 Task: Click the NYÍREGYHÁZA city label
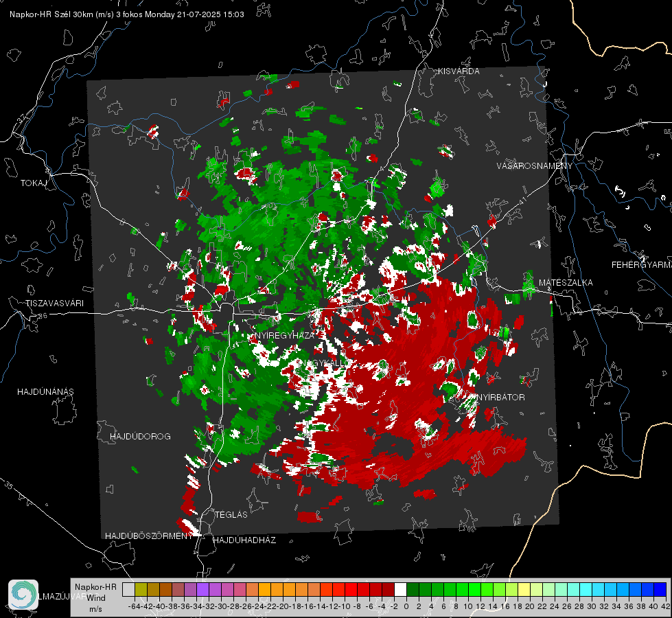tap(284, 335)
